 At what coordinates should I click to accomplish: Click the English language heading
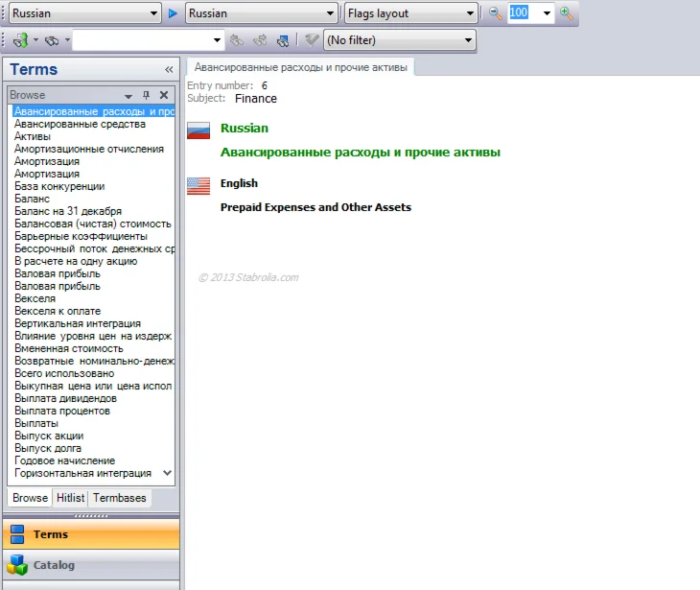coord(239,183)
